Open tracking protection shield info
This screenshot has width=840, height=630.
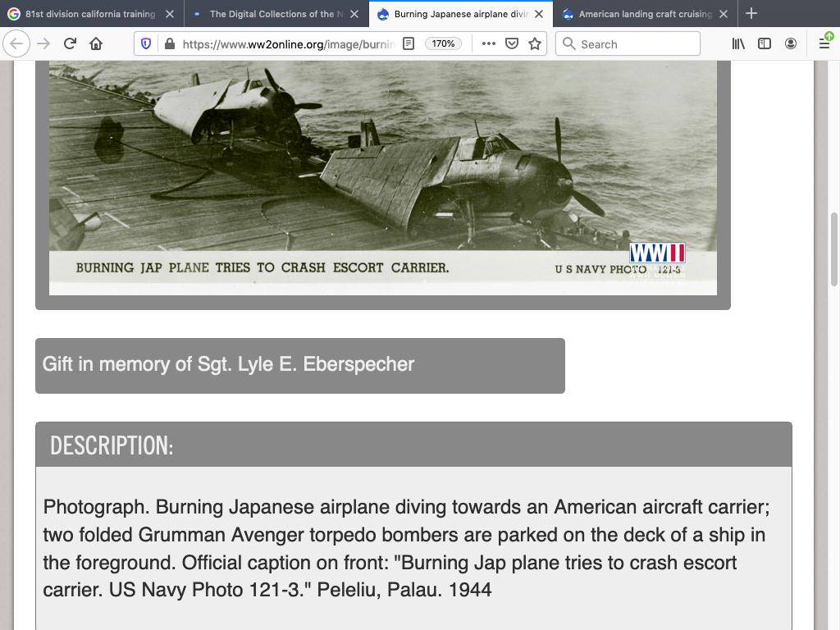pyautogui.click(x=147, y=44)
